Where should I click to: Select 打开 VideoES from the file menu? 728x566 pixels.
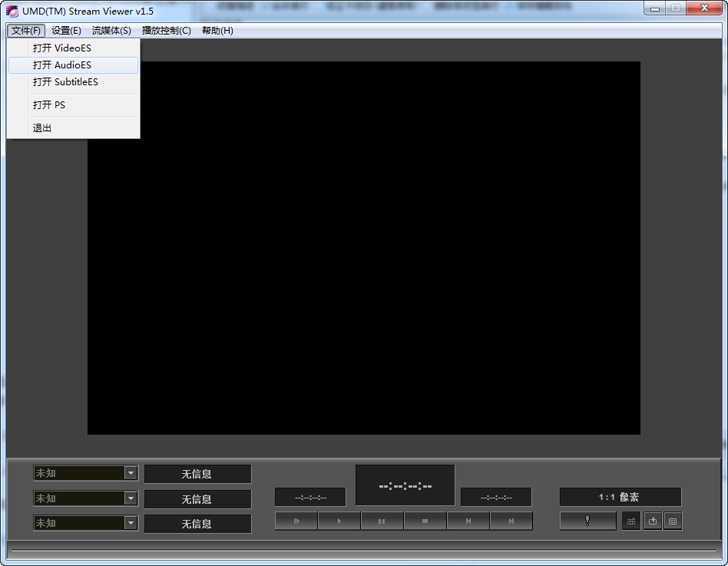62,48
